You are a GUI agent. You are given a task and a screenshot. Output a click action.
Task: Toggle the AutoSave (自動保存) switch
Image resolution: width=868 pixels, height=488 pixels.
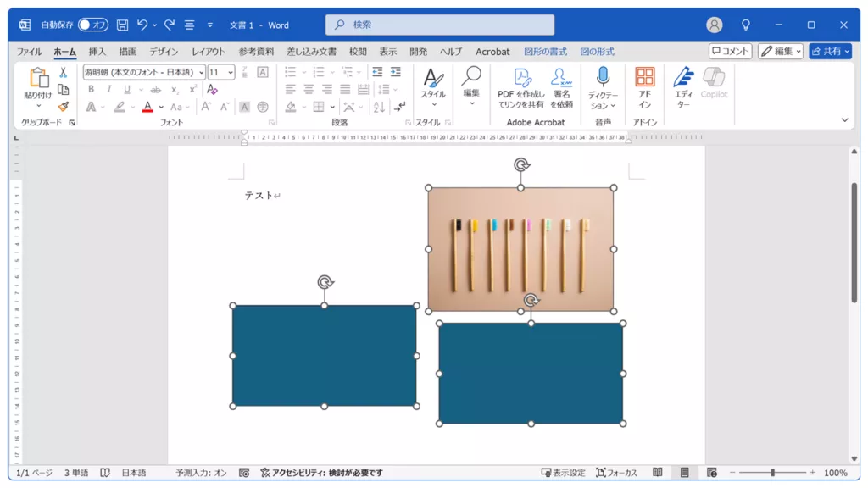[93, 25]
